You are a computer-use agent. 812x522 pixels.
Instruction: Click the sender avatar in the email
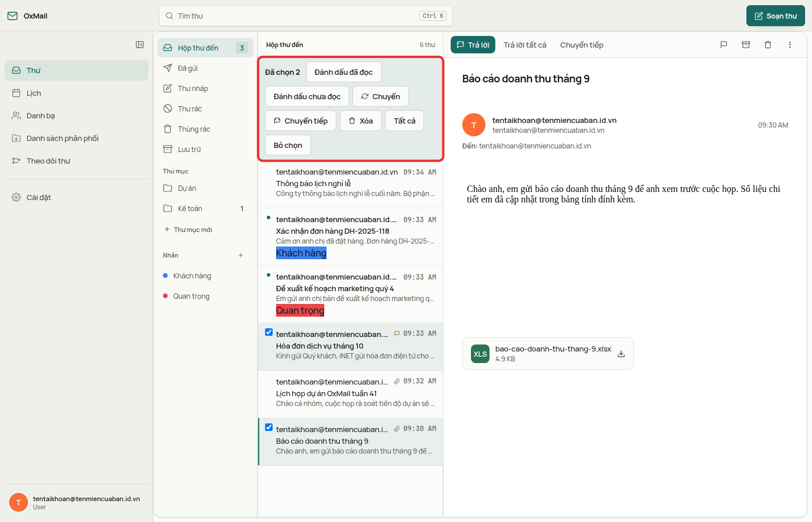click(x=474, y=125)
